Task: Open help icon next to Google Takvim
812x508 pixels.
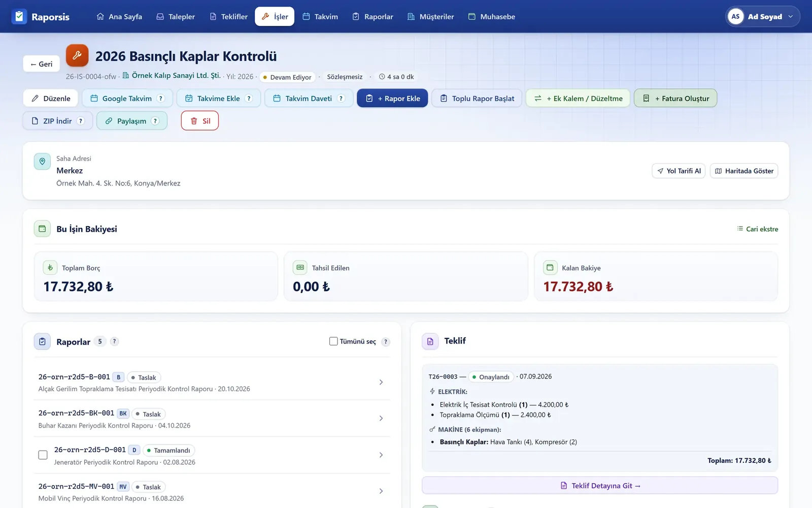Action: pyautogui.click(x=161, y=99)
